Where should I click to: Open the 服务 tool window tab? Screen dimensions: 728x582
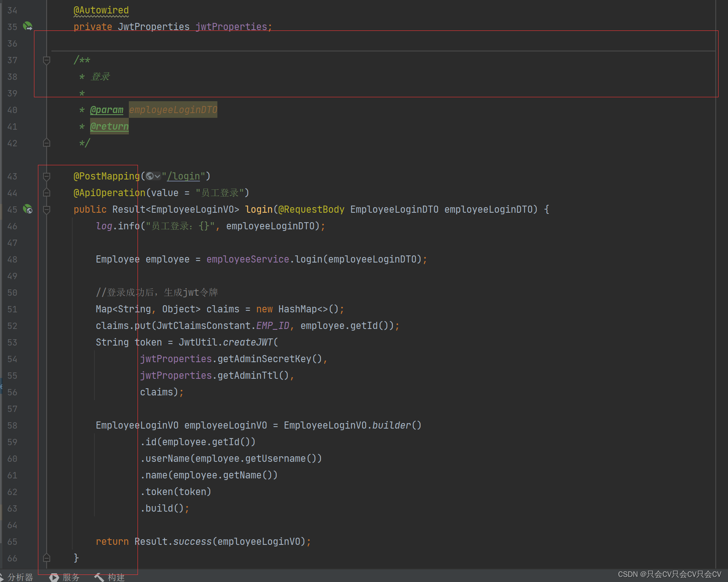tap(65, 577)
